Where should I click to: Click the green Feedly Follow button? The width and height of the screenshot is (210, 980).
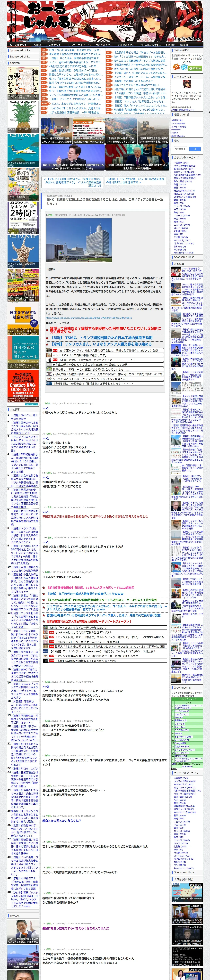(x=195, y=68)
